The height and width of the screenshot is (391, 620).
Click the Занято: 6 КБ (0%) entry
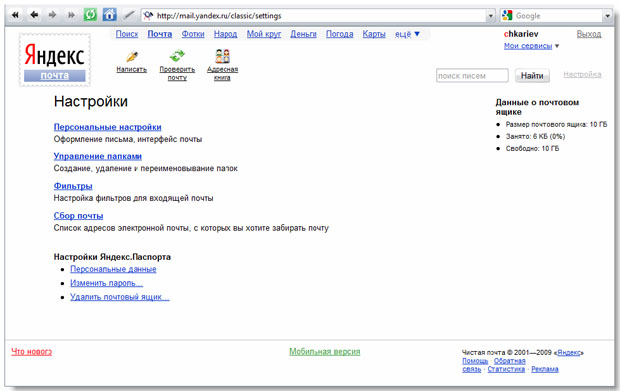[x=535, y=136]
